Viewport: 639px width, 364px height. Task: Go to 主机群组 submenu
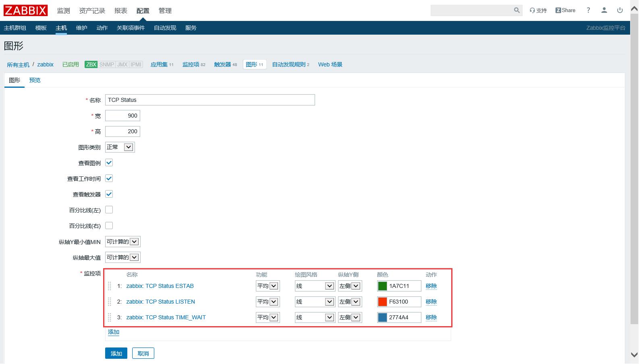click(15, 28)
